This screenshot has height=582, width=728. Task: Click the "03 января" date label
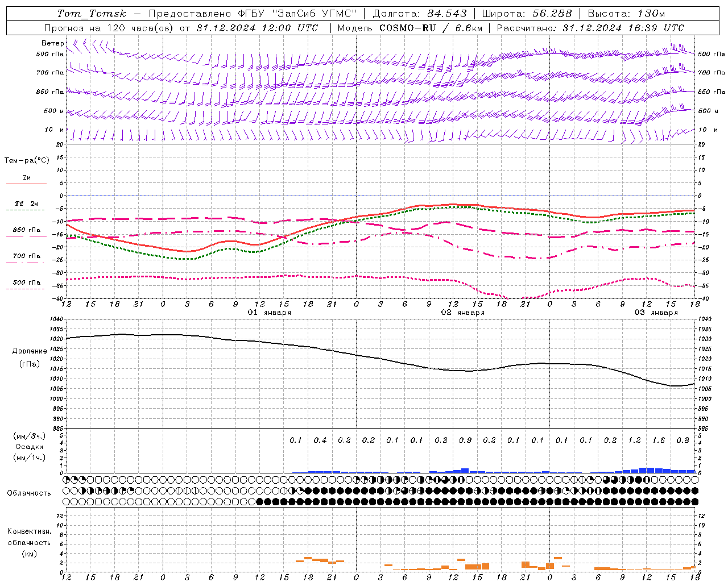coord(656,313)
